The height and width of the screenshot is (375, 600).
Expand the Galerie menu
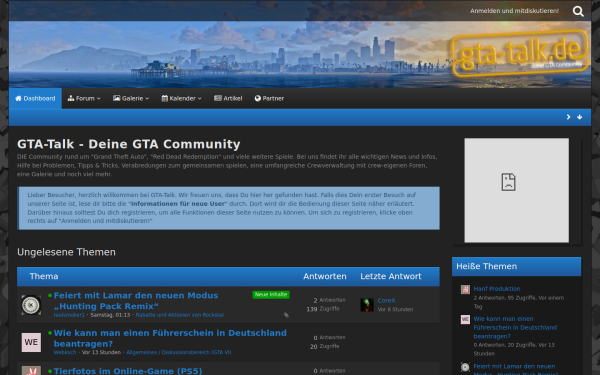131,98
